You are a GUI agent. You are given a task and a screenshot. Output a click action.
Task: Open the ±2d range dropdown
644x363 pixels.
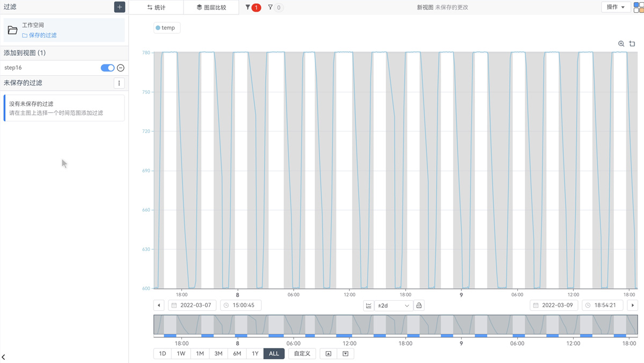click(x=393, y=306)
